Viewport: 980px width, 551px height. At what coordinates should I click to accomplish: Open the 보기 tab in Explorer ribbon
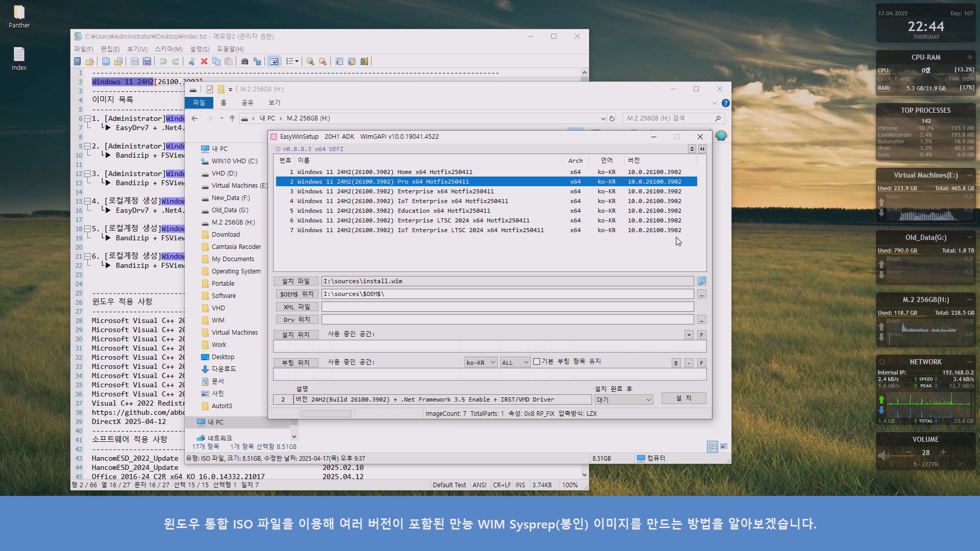[275, 103]
